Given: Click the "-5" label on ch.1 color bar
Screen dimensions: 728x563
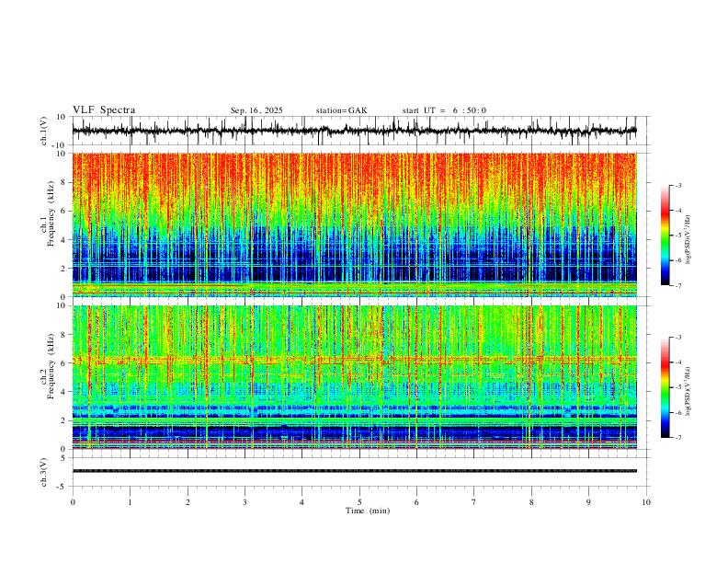Looking at the screenshot, I should tap(678, 236).
